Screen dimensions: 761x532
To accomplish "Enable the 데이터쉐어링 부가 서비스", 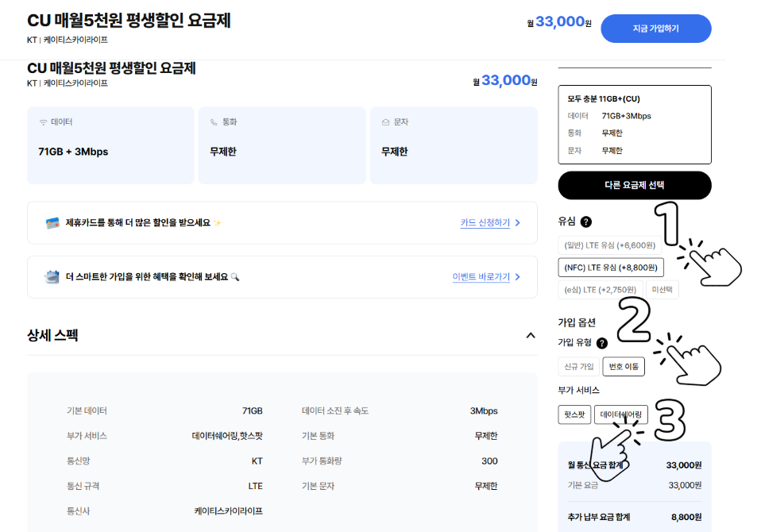I will [x=622, y=414].
